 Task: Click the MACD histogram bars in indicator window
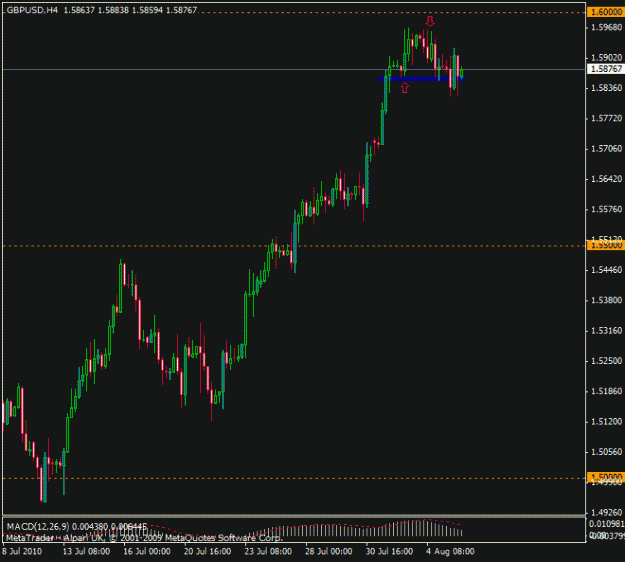pos(355,529)
